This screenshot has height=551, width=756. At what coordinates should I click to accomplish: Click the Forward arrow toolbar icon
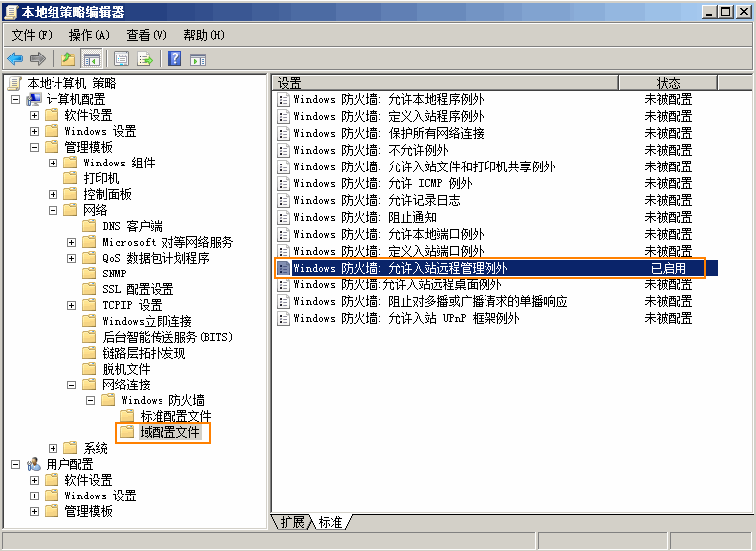(x=37, y=59)
